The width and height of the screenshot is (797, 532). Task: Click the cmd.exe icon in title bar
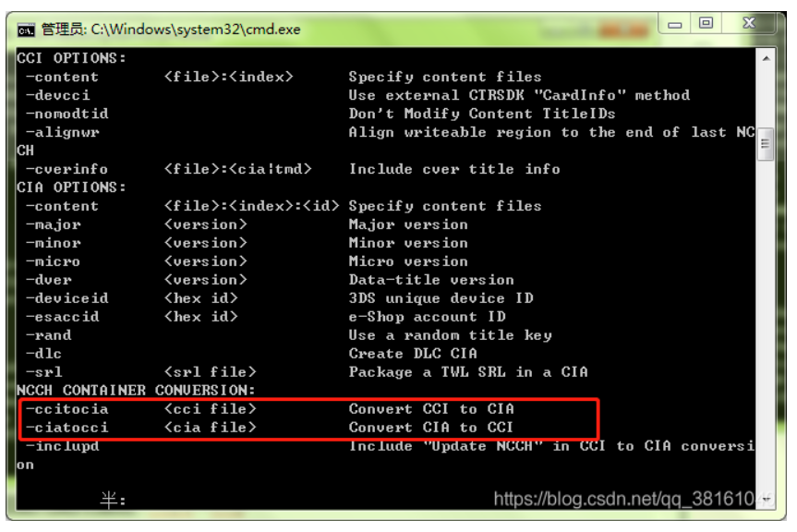click(x=26, y=30)
